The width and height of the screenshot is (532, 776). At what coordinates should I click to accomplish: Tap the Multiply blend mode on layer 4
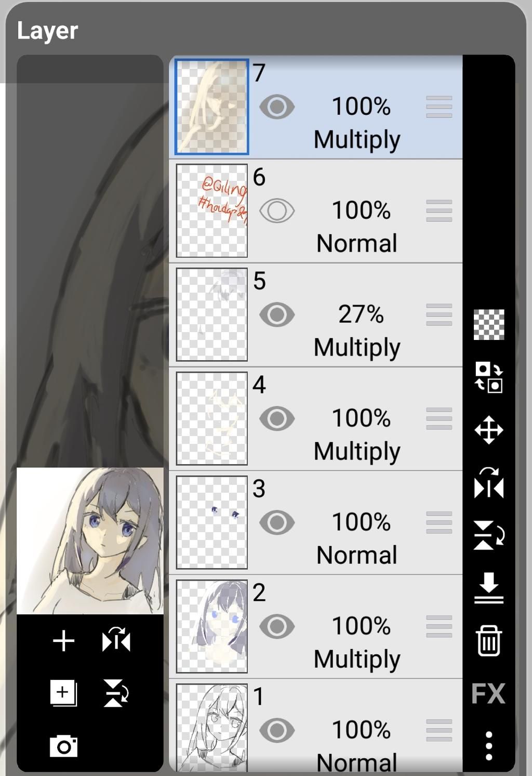tap(357, 451)
